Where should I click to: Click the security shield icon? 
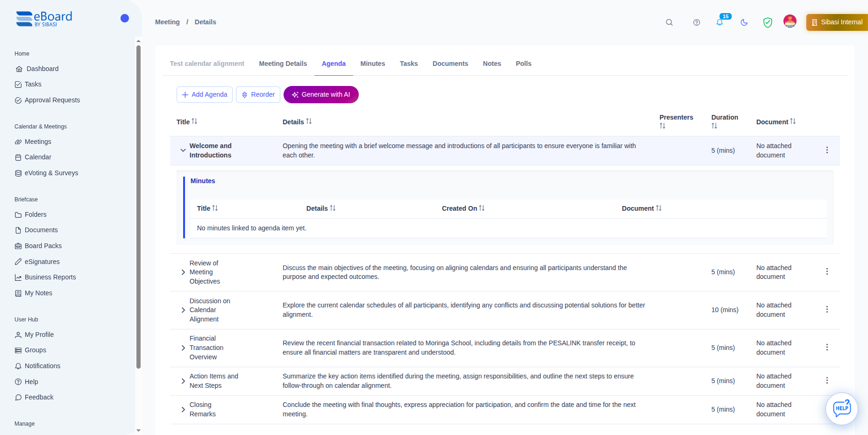point(768,22)
